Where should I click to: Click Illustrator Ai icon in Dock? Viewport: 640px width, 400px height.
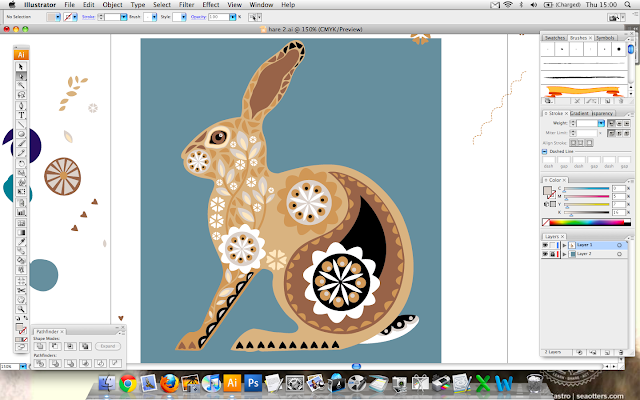pos(232,383)
